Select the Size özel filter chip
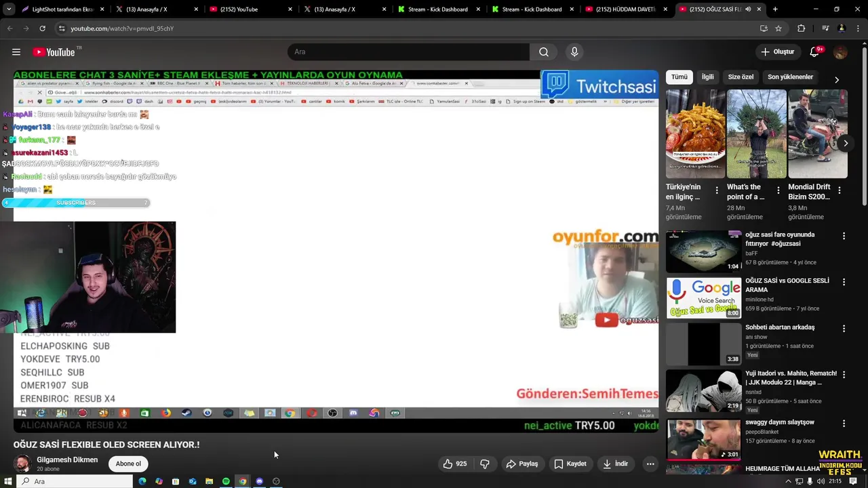868x488 pixels. tap(741, 77)
